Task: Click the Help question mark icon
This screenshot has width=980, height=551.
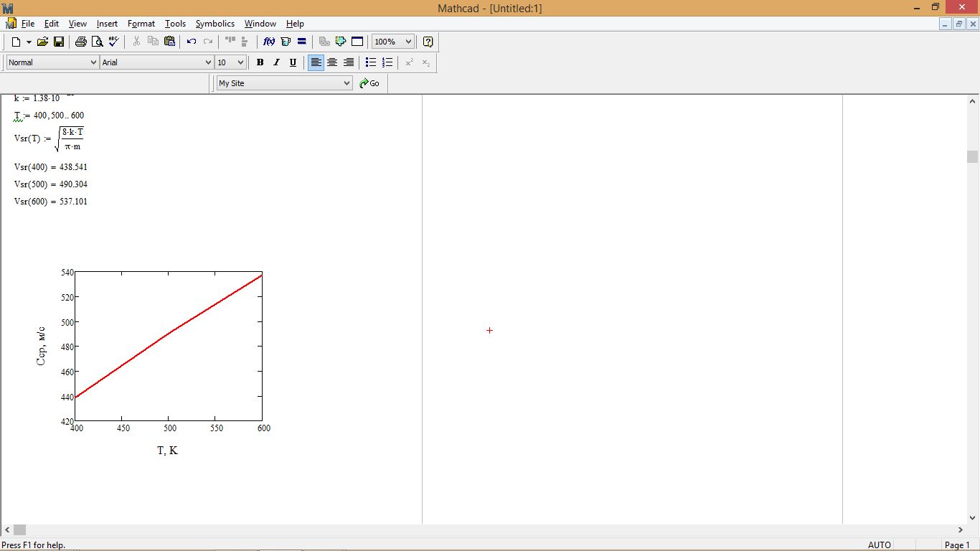Action: pyautogui.click(x=428, y=42)
